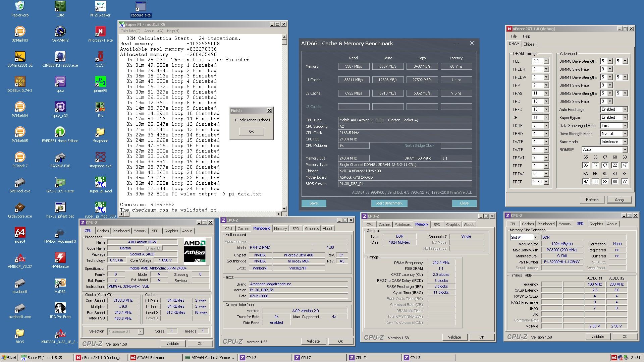This screenshot has width=644, height=362.
Task: Open the Burst Mode dropdown
Action: click(x=625, y=141)
